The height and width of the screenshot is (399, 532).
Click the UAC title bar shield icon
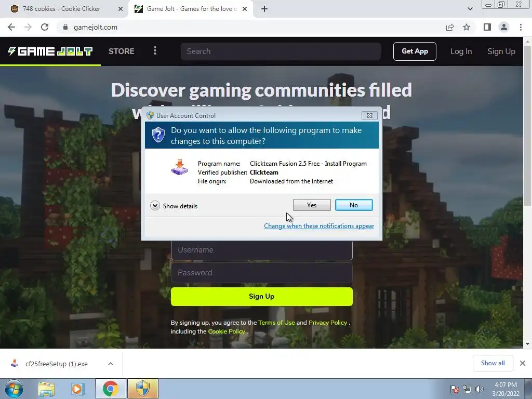(x=150, y=116)
